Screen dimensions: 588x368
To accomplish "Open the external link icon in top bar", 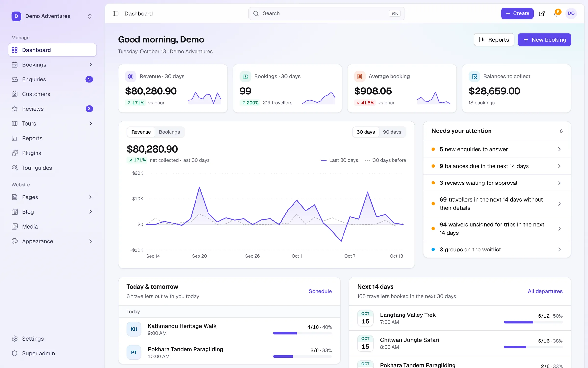I will pos(542,13).
